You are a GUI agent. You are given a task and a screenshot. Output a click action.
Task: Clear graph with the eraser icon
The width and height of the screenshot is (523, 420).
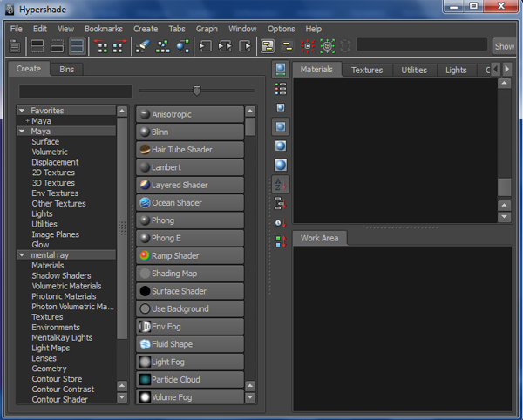point(143,46)
